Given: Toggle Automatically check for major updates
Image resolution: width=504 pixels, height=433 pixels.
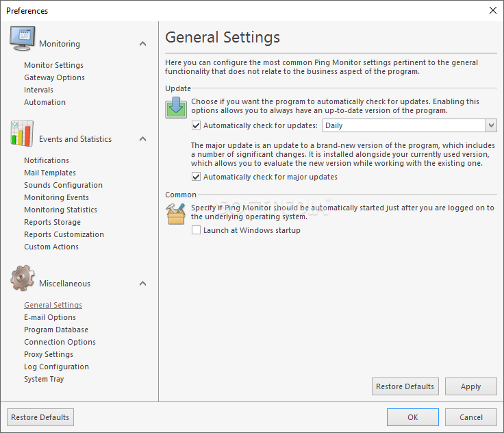Looking at the screenshot, I should click(196, 177).
